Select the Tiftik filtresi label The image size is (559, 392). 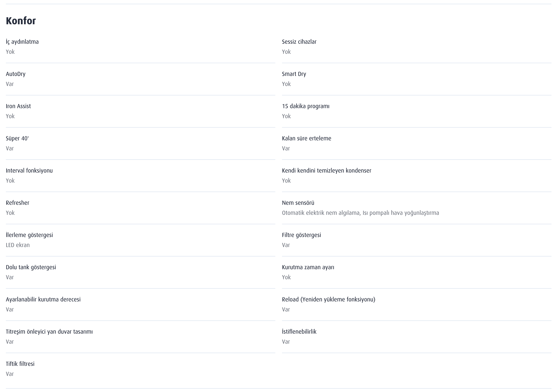click(20, 364)
